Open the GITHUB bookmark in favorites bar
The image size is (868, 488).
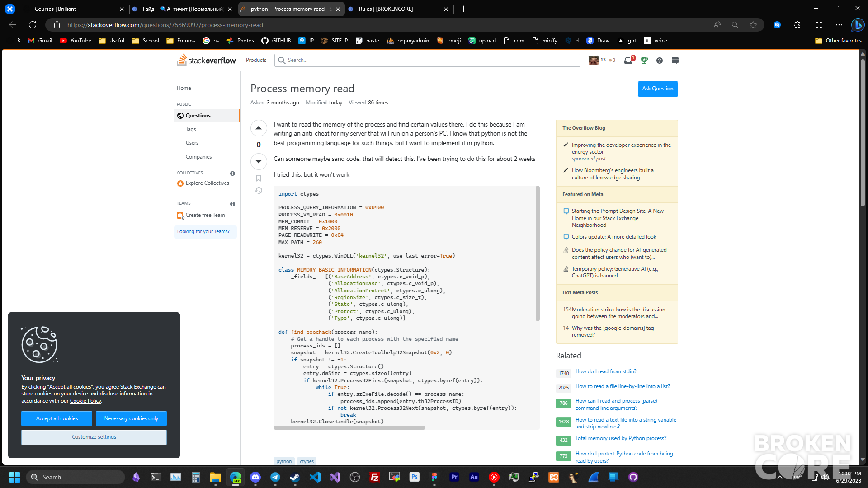[276, 41]
